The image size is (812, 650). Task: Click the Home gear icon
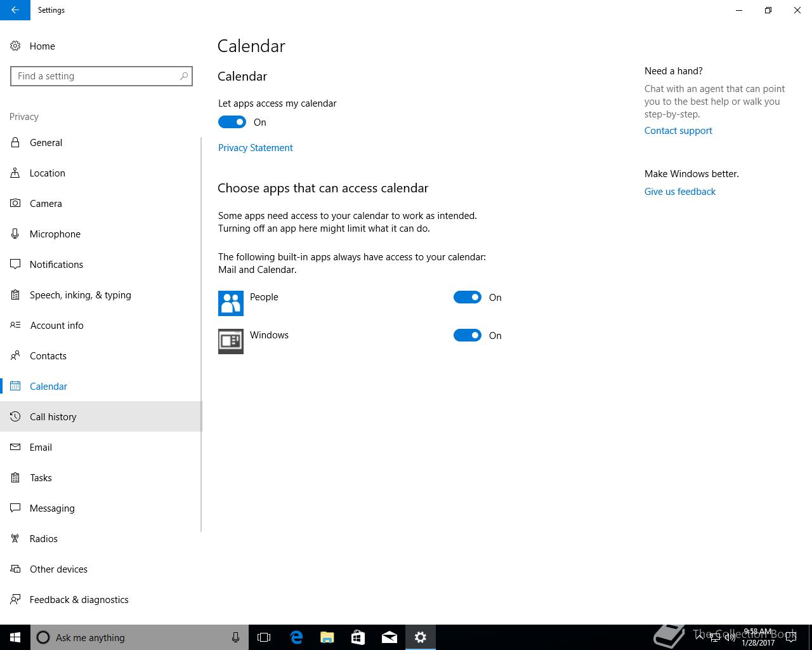[15, 46]
